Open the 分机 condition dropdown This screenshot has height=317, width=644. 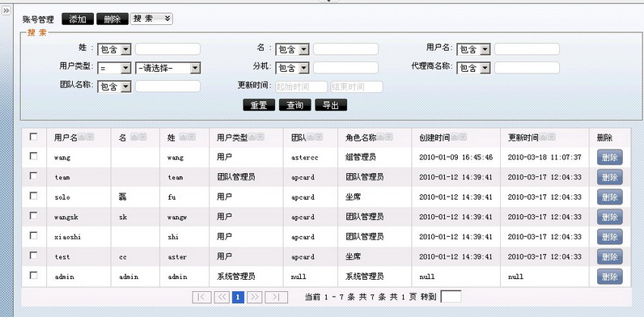(x=292, y=68)
